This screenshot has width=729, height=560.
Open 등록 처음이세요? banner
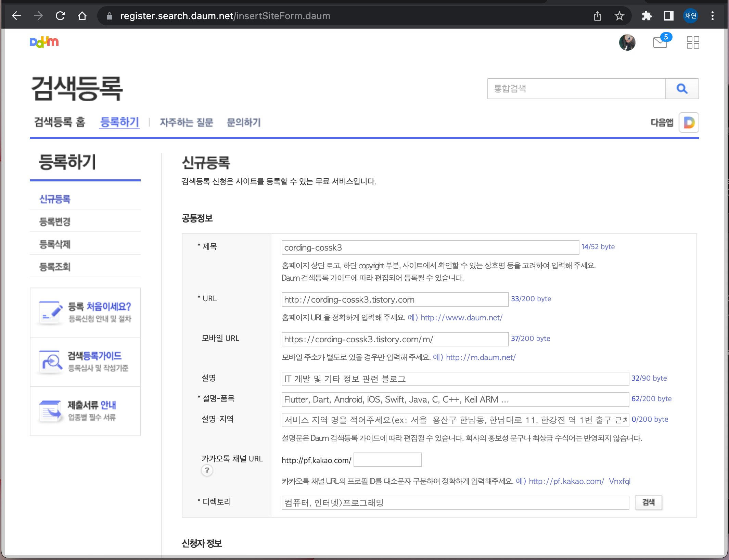pos(85,313)
